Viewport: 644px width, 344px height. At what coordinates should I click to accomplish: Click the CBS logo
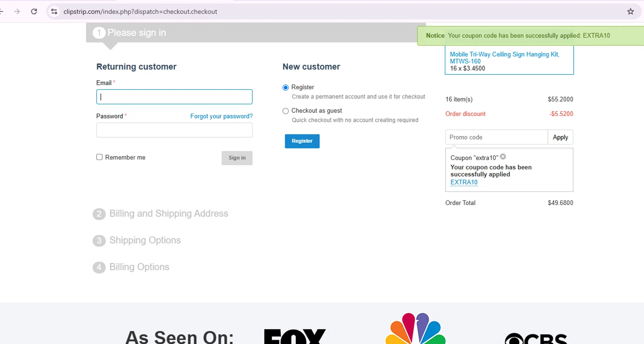[x=536, y=338]
